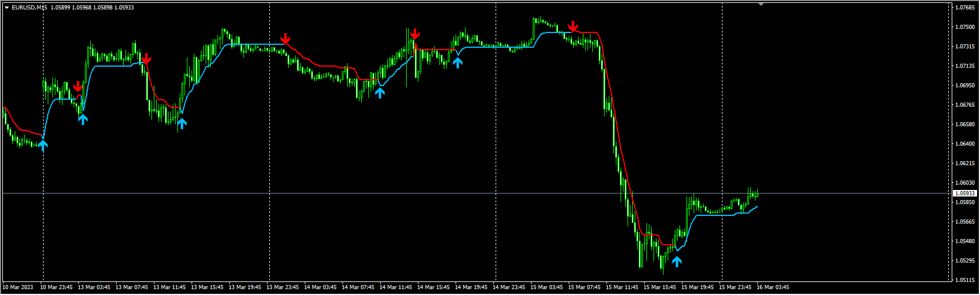Click red down arrow just after 13 Mar 23:45

click(x=285, y=40)
